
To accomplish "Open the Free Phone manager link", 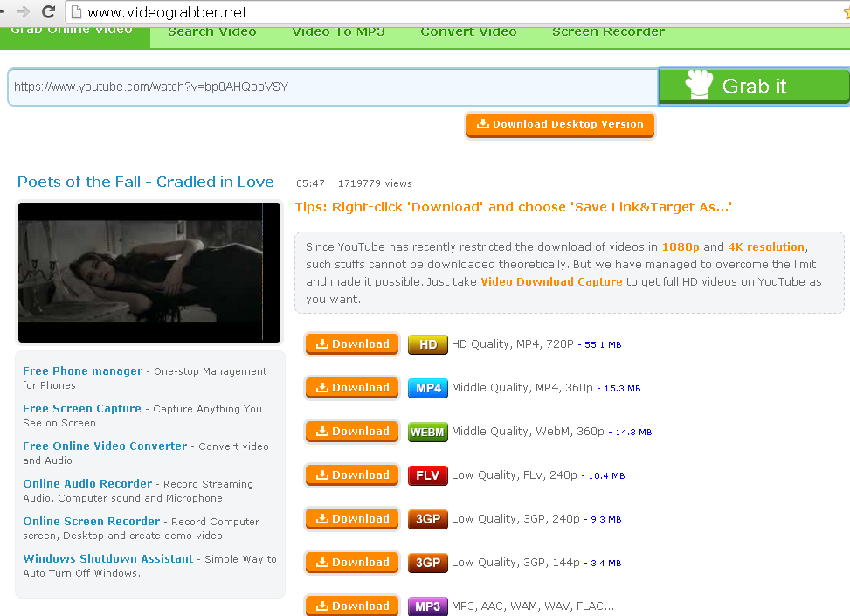I will click(82, 370).
